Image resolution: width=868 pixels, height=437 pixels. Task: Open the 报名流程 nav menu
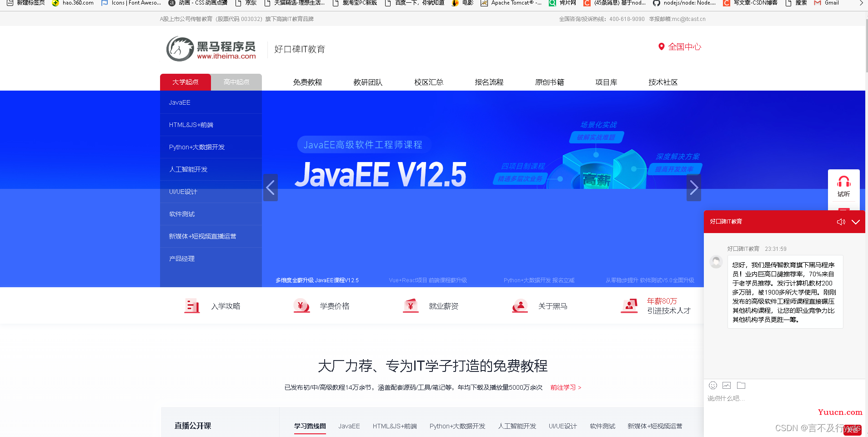click(489, 82)
